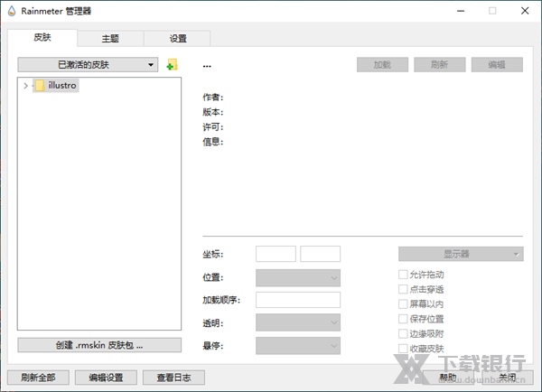
Task: Click the 加载顺序 input field
Action: tap(298, 300)
